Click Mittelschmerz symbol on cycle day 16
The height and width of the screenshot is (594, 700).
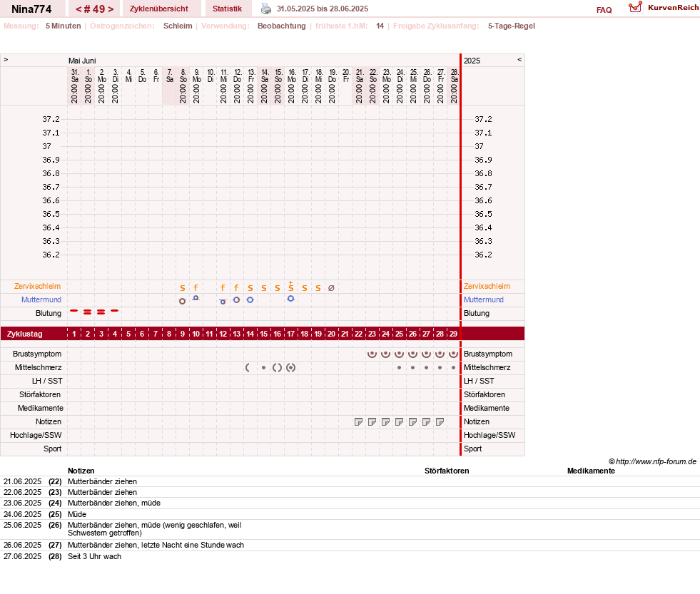click(278, 368)
